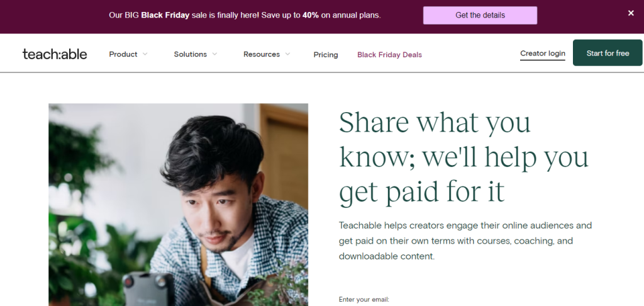This screenshot has width=644, height=306.
Task: Click the Get the details button
Action: [480, 15]
